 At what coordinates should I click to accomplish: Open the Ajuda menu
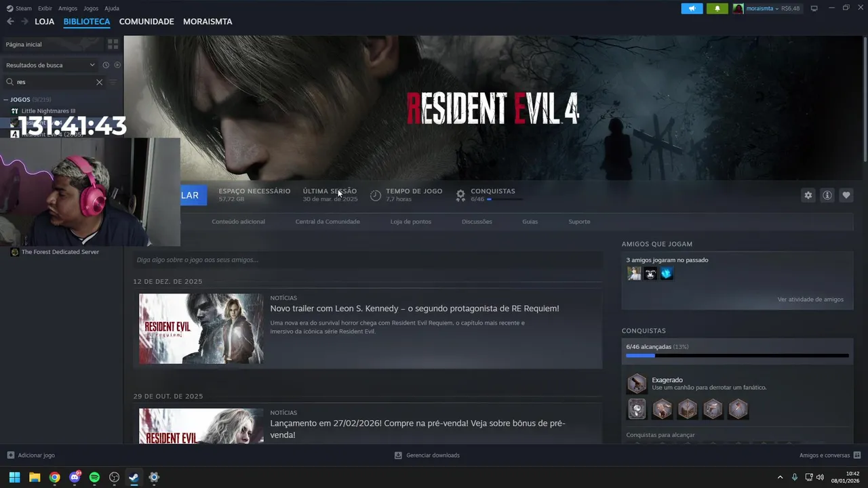(112, 9)
